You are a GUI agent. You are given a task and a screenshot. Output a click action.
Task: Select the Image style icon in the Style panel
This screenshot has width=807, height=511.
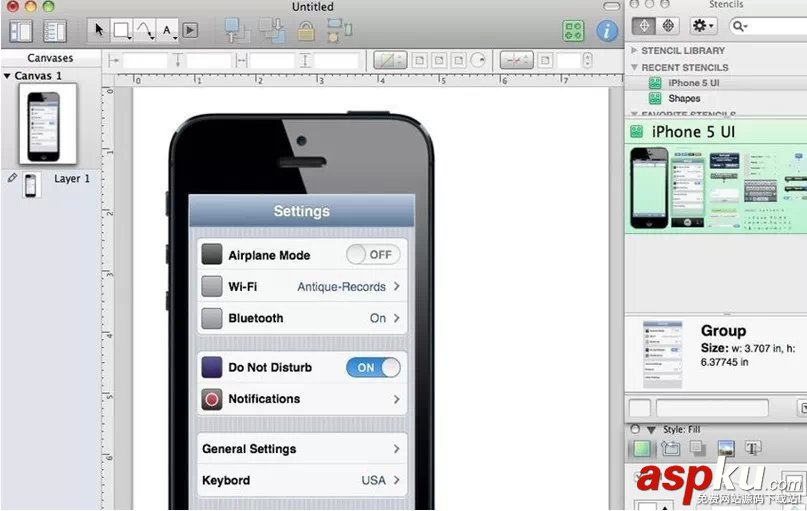(726, 448)
